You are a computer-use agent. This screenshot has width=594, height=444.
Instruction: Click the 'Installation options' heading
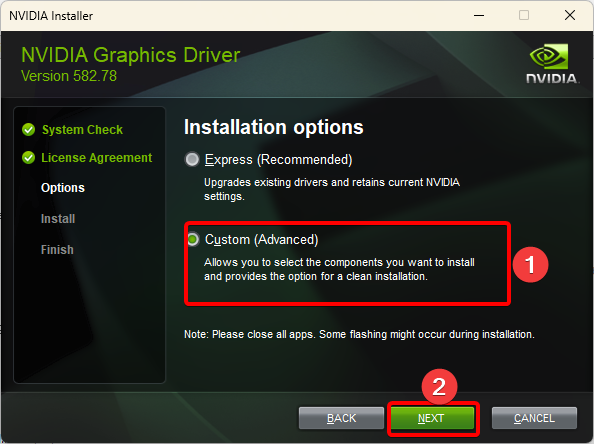click(x=274, y=127)
